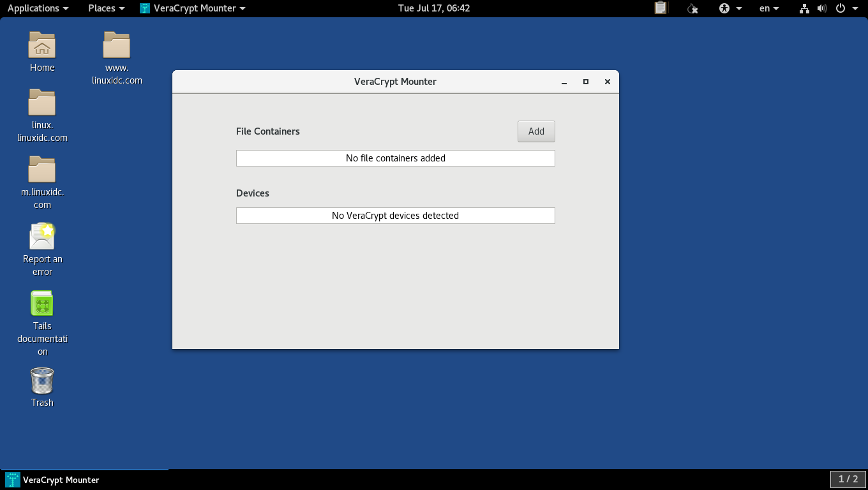Click the VeraCrypt icon in bottom taskbar

(x=12, y=480)
